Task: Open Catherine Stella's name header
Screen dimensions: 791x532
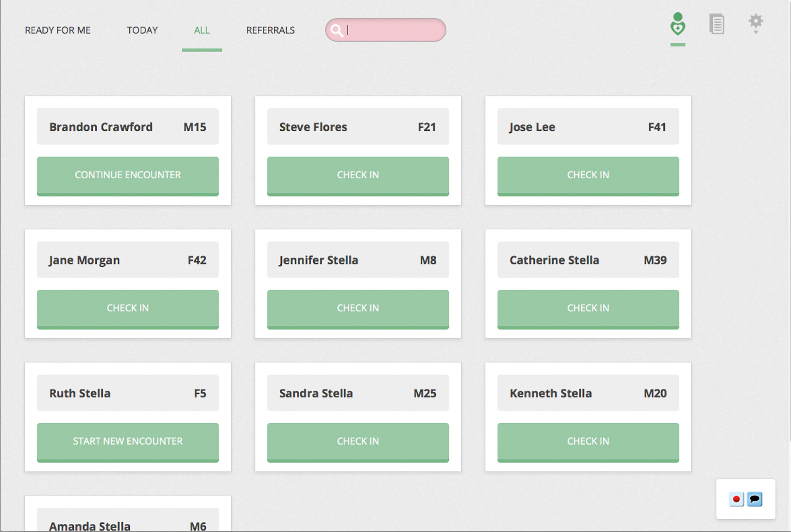Action: pyautogui.click(x=588, y=260)
